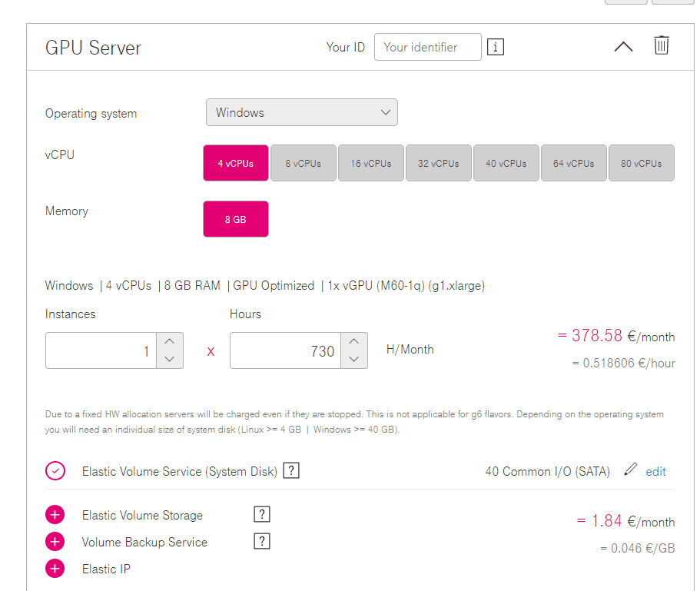The width and height of the screenshot is (700, 591).
Task: Choose the 80 vCPUs option
Action: pyautogui.click(x=642, y=163)
